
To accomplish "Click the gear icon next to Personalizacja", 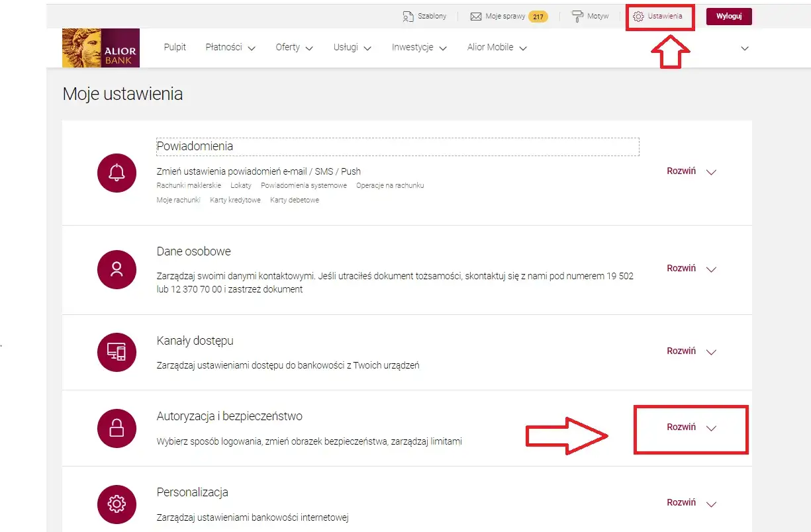I will [117, 504].
